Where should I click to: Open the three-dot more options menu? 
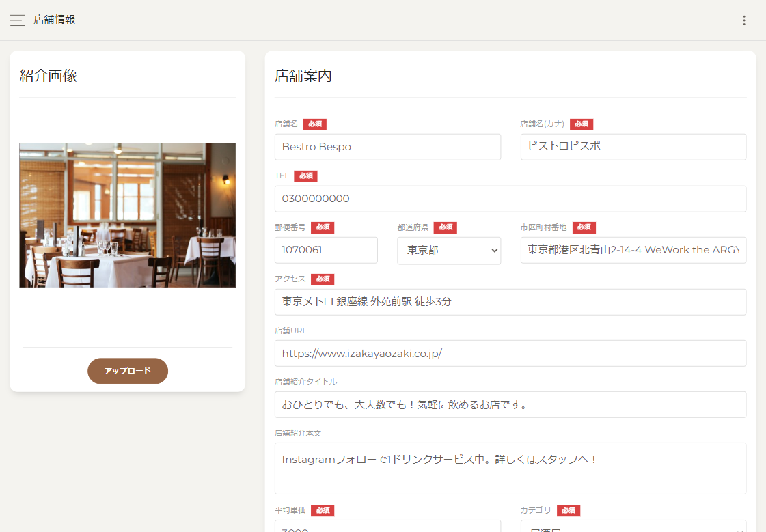[744, 20]
